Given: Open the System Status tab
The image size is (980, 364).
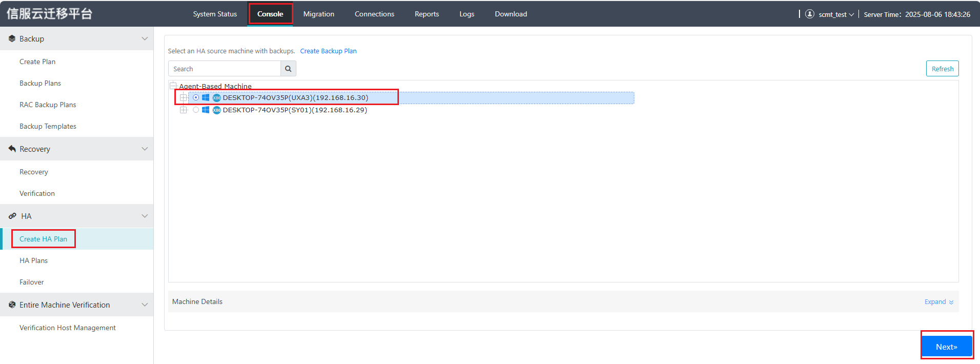Looking at the screenshot, I should 215,14.
